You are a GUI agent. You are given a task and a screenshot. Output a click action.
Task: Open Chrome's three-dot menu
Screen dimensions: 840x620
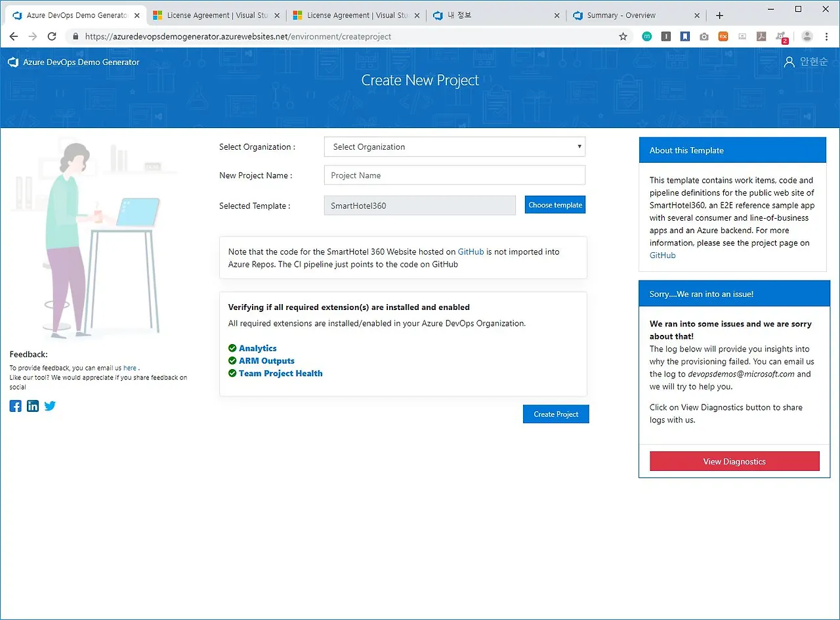tap(827, 37)
